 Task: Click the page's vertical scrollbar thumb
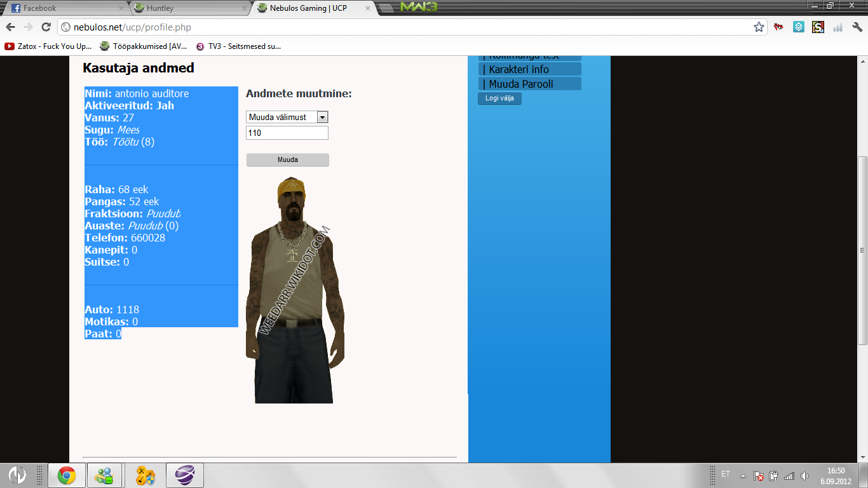(x=862, y=250)
